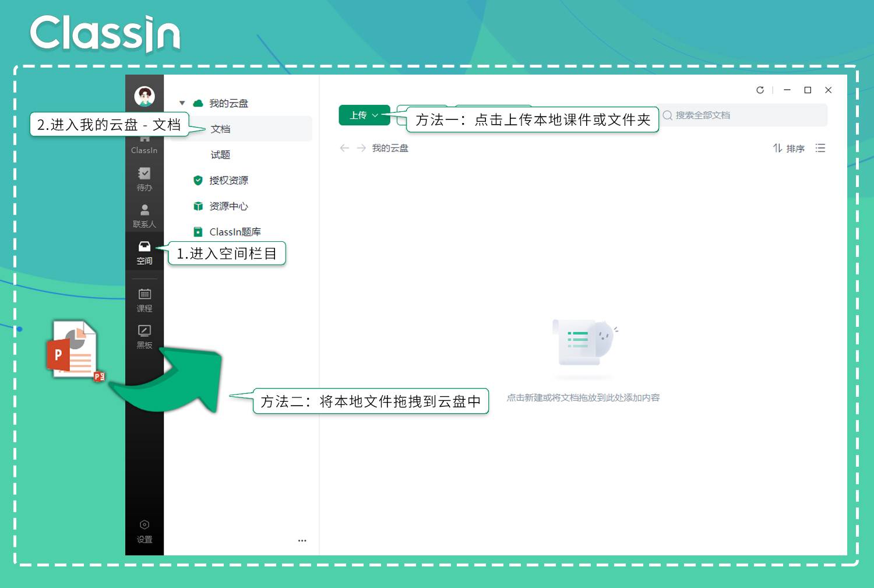Click 我的云盘 breadcrumb path
874x588 pixels.
tap(390, 148)
